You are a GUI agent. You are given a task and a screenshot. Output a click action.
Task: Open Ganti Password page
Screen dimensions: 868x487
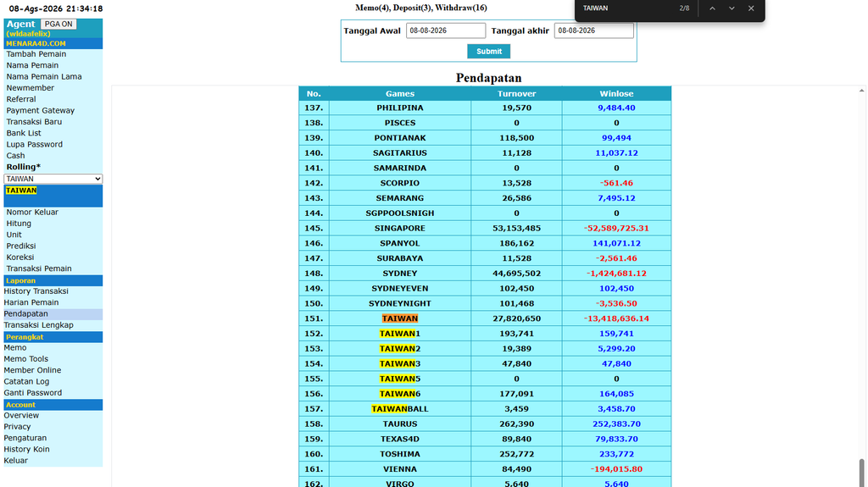(33, 393)
